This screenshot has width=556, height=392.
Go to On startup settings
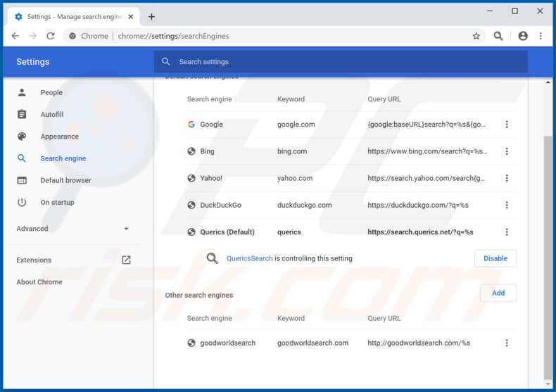click(57, 202)
